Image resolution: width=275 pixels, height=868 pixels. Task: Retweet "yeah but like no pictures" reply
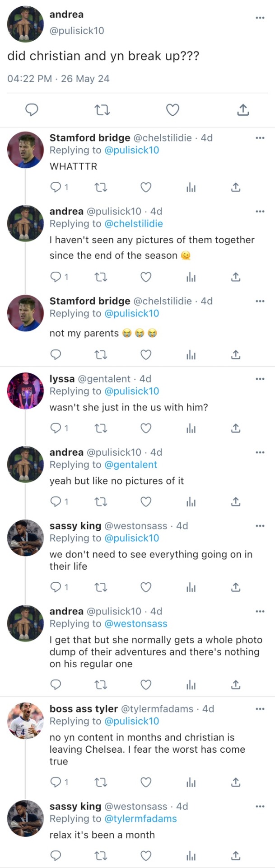tap(101, 501)
